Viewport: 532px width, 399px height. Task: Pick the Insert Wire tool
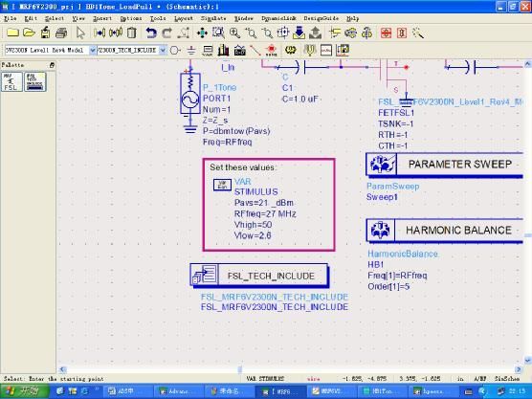(255, 51)
